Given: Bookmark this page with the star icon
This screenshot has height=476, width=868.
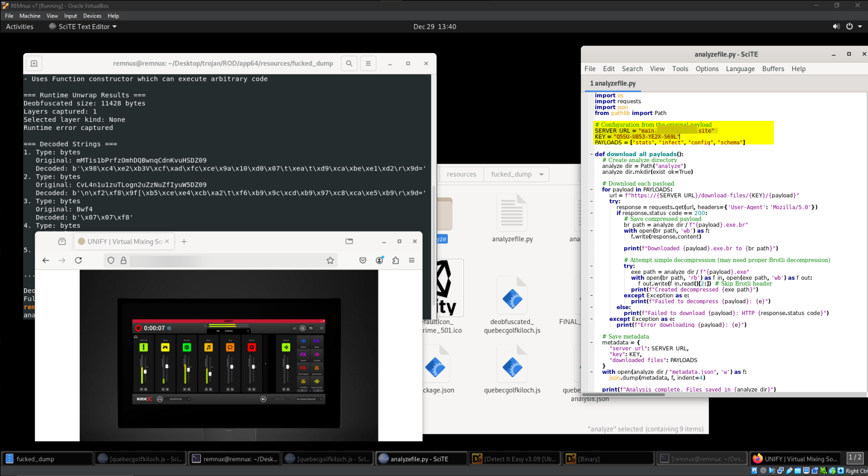Looking at the screenshot, I should [330, 260].
